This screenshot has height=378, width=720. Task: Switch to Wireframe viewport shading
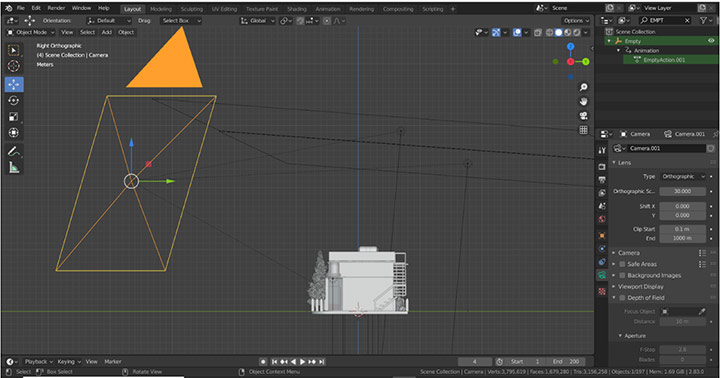pos(549,33)
